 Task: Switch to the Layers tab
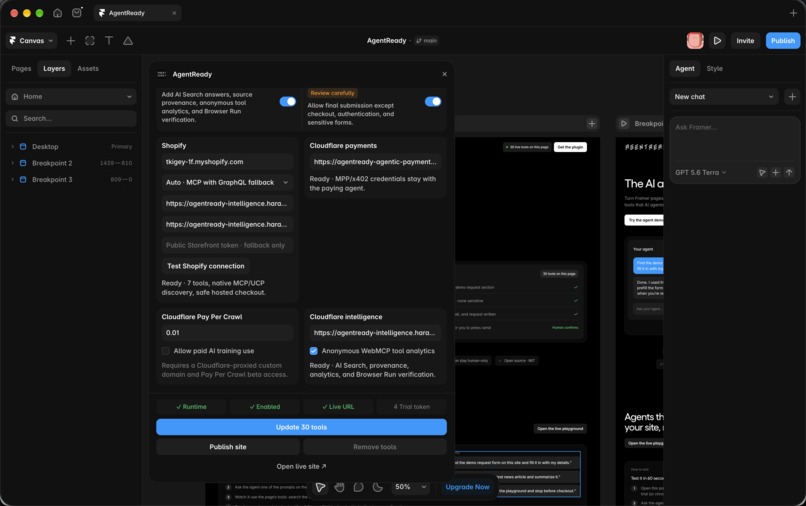pos(54,68)
